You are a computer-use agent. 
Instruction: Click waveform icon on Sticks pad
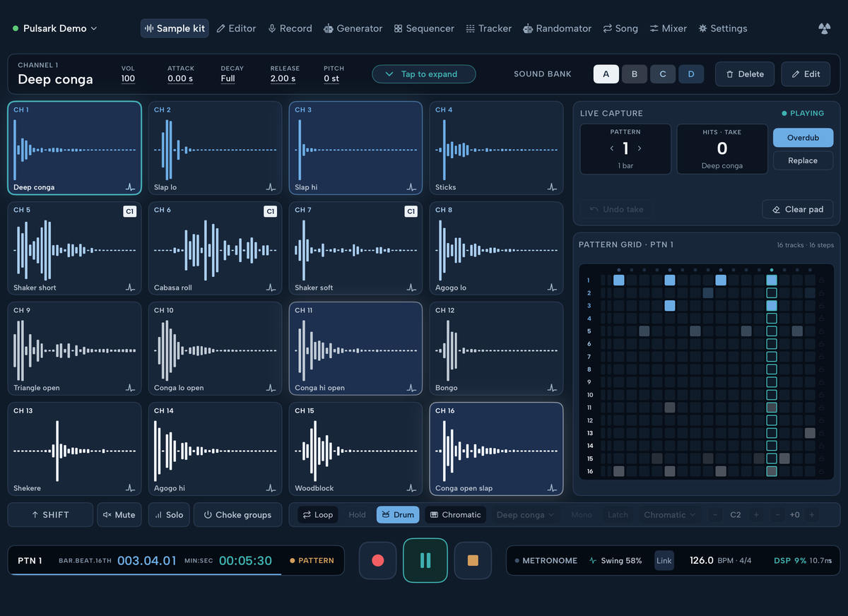(x=552, y=187)
